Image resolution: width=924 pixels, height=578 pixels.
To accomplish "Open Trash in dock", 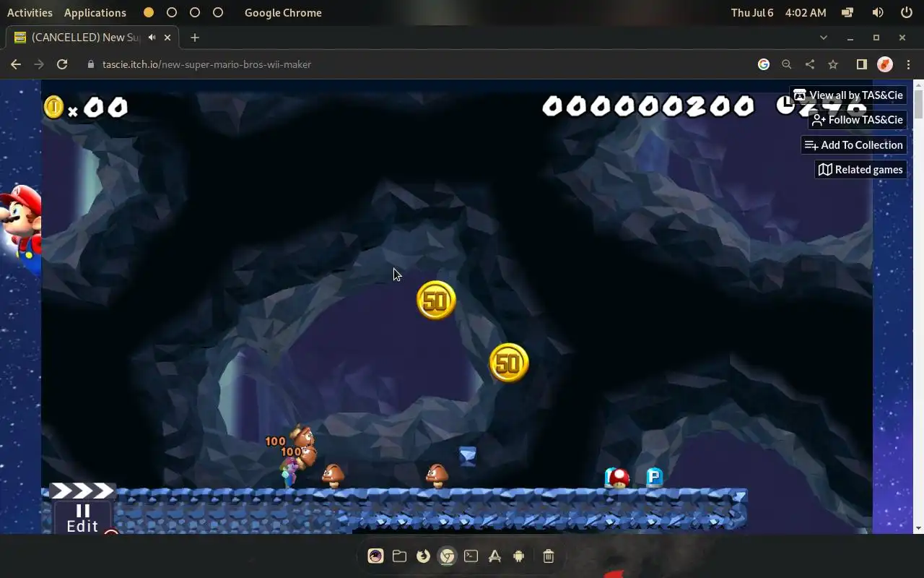I will (548, 556).
